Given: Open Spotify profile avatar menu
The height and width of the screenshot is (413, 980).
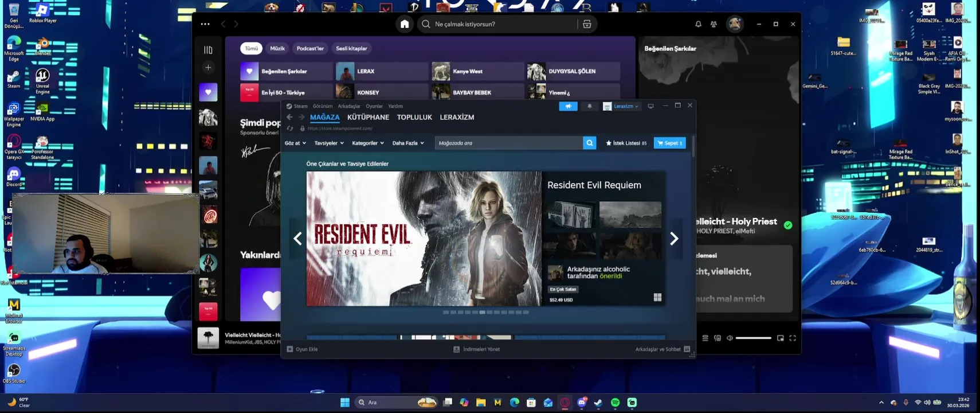Looking at the screenshot, I should (x=735, y=24).
